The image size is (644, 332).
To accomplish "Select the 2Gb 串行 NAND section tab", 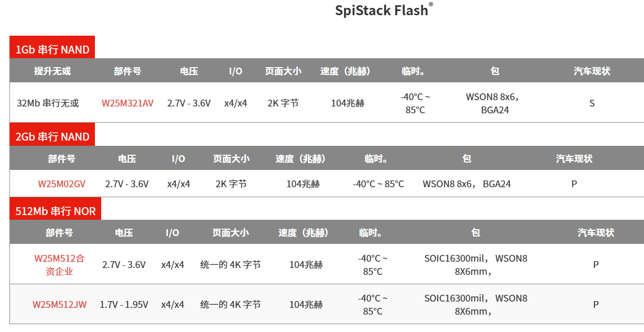I will [x=52, y=137].
